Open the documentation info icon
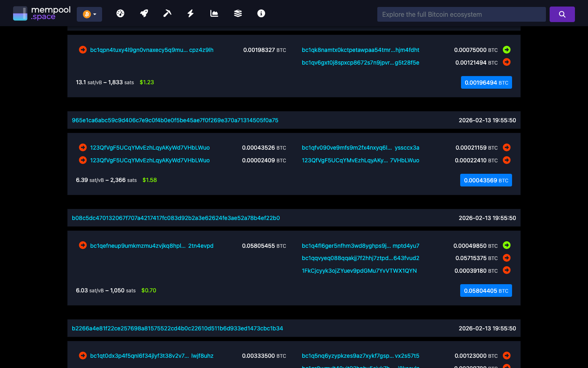588x368 pixels. pos(261,13)
